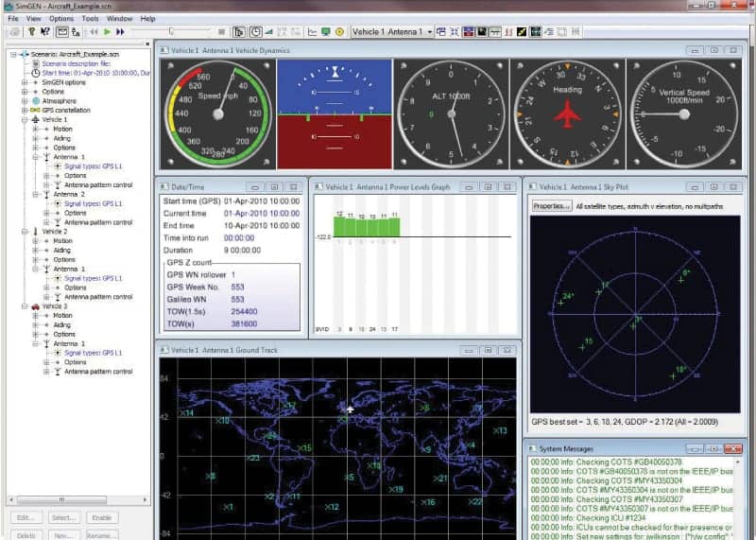
Task: Expand the GPS constellation tree node
Action: point(25,110)
